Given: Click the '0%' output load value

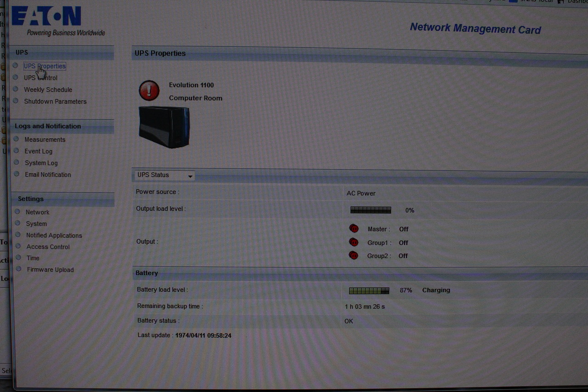Looking at the screenshot, I should 409,210.
